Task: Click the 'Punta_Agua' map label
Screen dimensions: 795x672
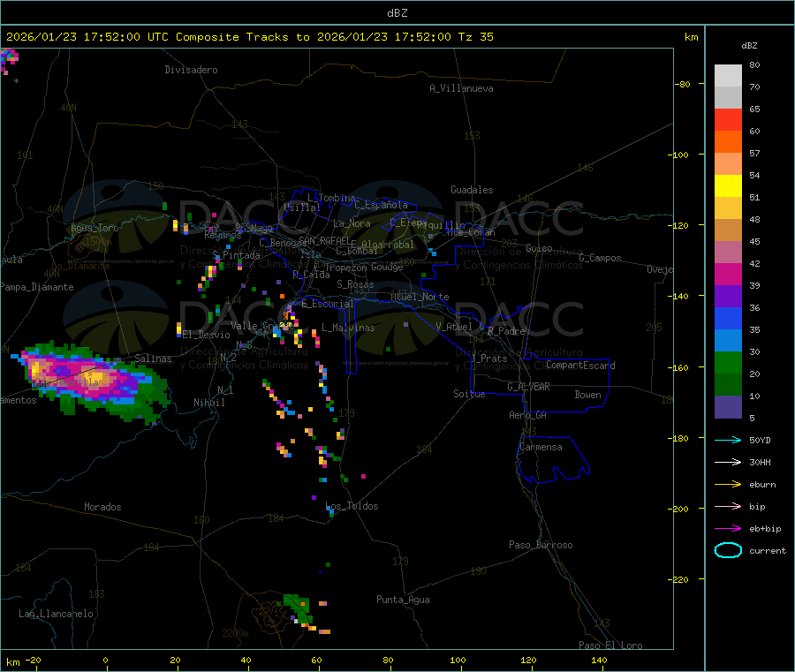Action: 403,600
